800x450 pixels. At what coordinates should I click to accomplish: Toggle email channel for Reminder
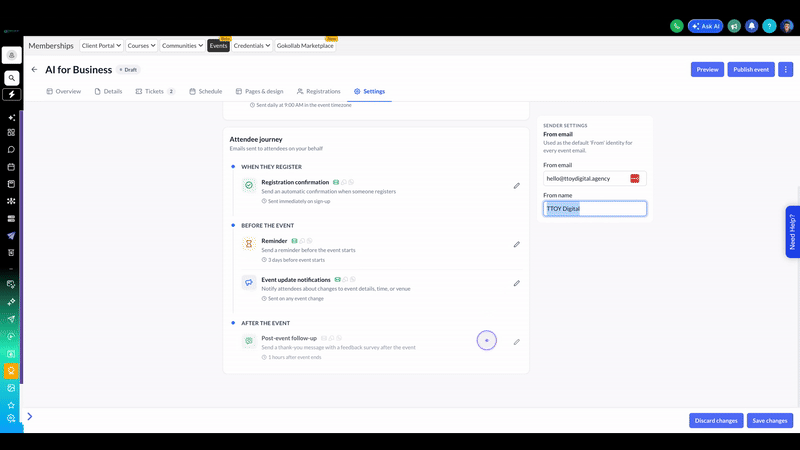[294, 241]
